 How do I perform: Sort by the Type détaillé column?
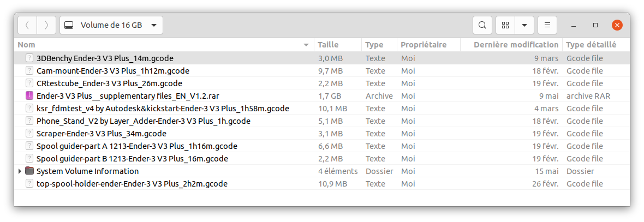coord(592,45)
